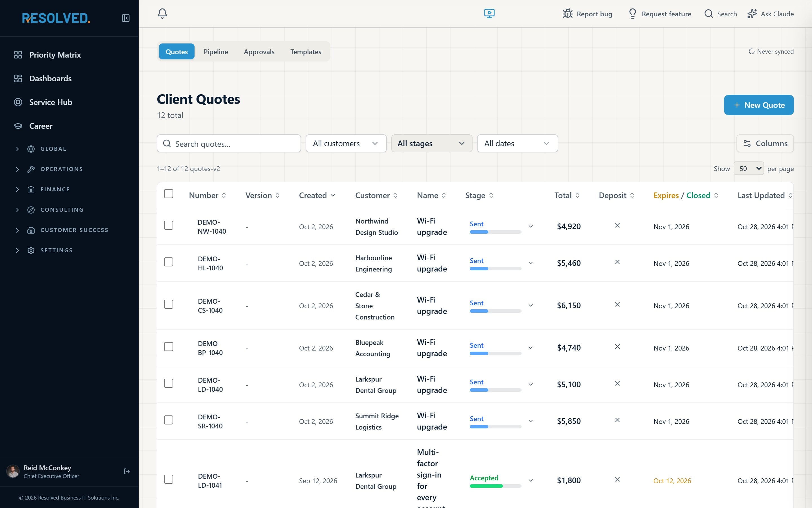This screenshot has width=812, height=508.
Task: Select the DEMO-NW-1040 row checkbox
Action: click(168, 225)
